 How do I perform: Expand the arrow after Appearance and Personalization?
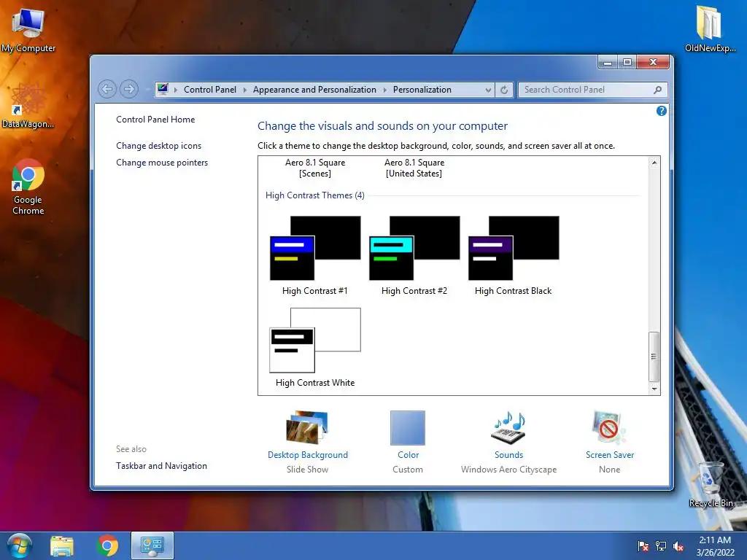tap(385, 90)
